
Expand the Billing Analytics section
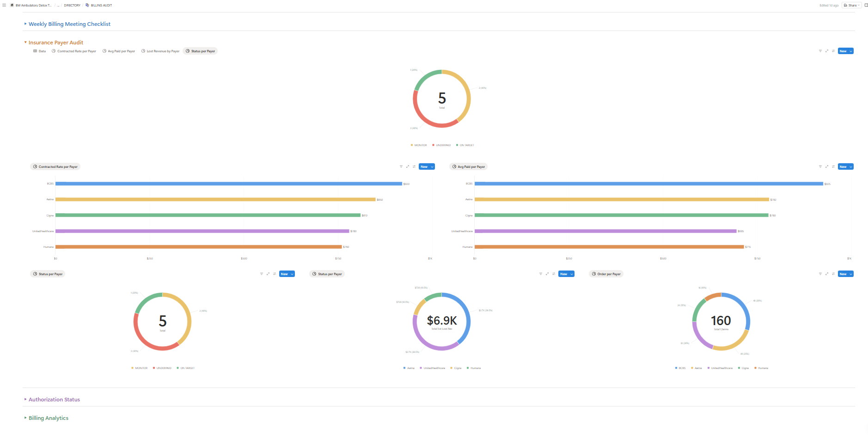click(x=48, y=418)
